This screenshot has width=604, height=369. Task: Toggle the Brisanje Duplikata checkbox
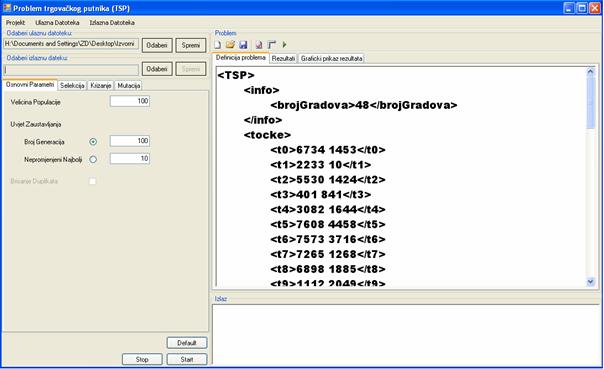click(x=92, y=181)
